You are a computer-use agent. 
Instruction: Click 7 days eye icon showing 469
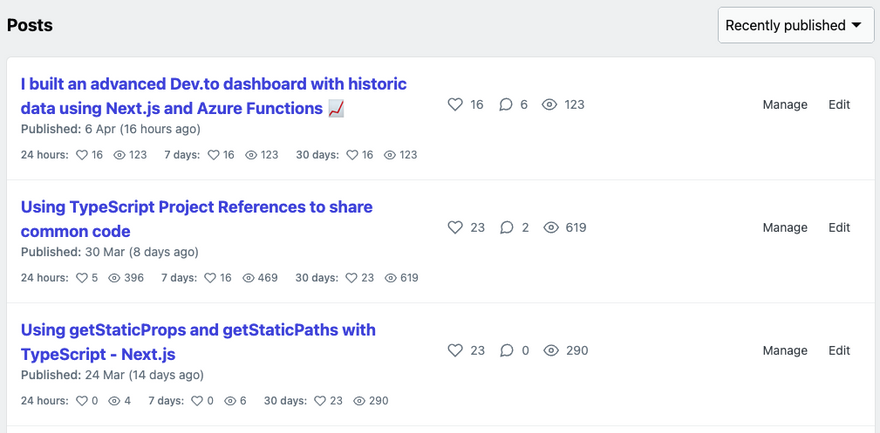coord(249,278)
